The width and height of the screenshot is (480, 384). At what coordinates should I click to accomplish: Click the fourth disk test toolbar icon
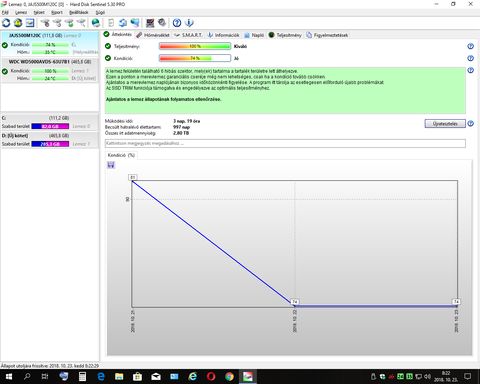(x=81, y=23)
